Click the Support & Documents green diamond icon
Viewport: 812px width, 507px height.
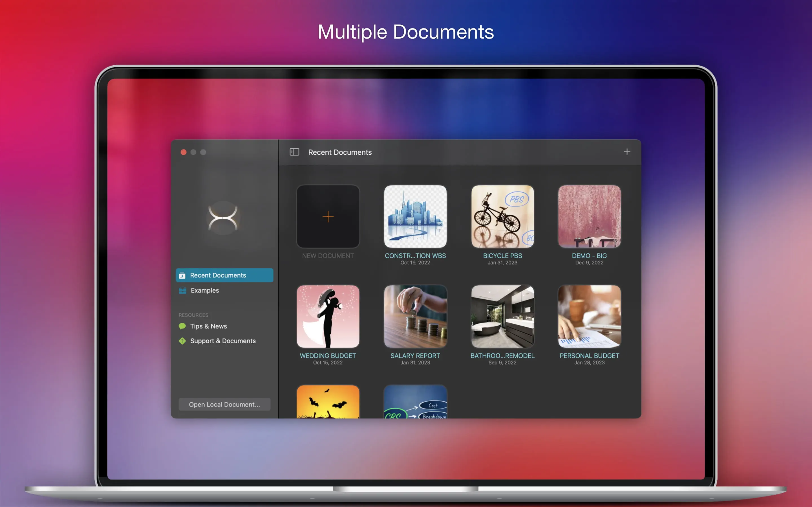(x=182, y=341)
